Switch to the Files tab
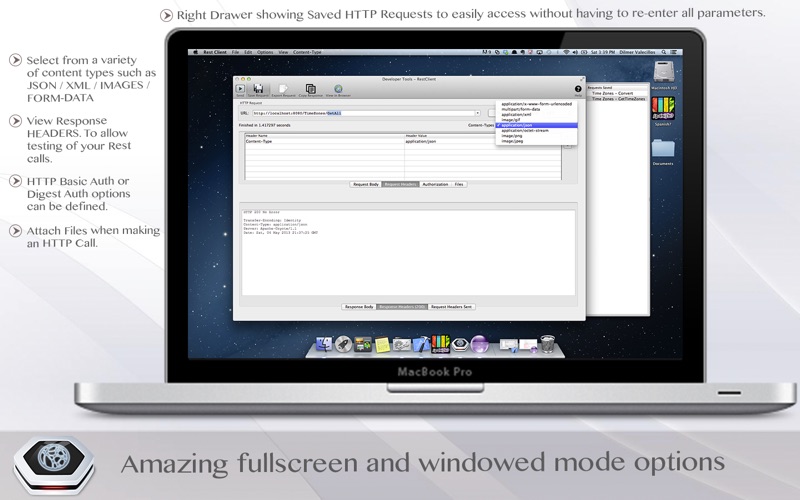The width and height of the screenshot is (800, 500). click(x=459, y=184)
